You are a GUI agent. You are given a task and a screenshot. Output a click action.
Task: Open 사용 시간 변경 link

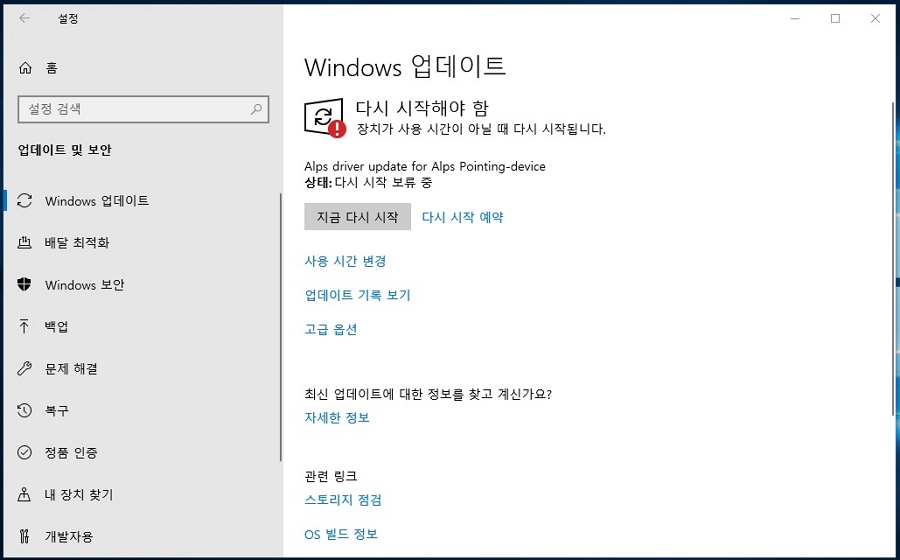[x=345, y=261]
